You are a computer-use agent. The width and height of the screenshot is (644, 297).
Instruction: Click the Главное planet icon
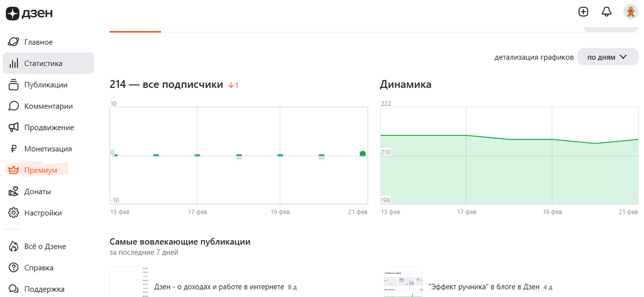click(x=14, y=42)
